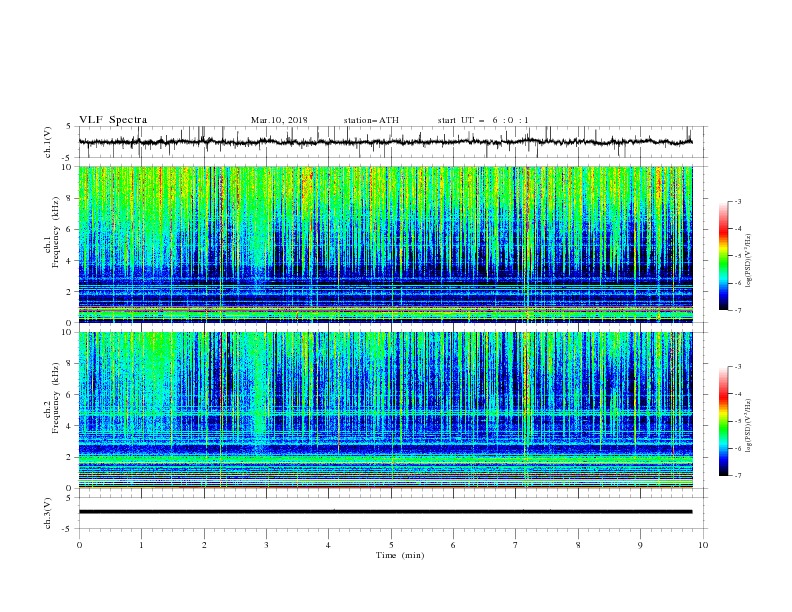This screenshot has height=612, width=792.
Task: Click the ch.1 PSD color scale bar
Action: point(724,255)
